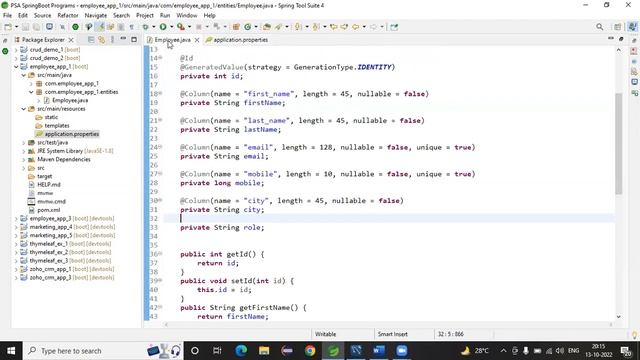This screenshot has width=640, height=360.
Task: Click Collapse All in Package Explorer
Action: [91, 40]
